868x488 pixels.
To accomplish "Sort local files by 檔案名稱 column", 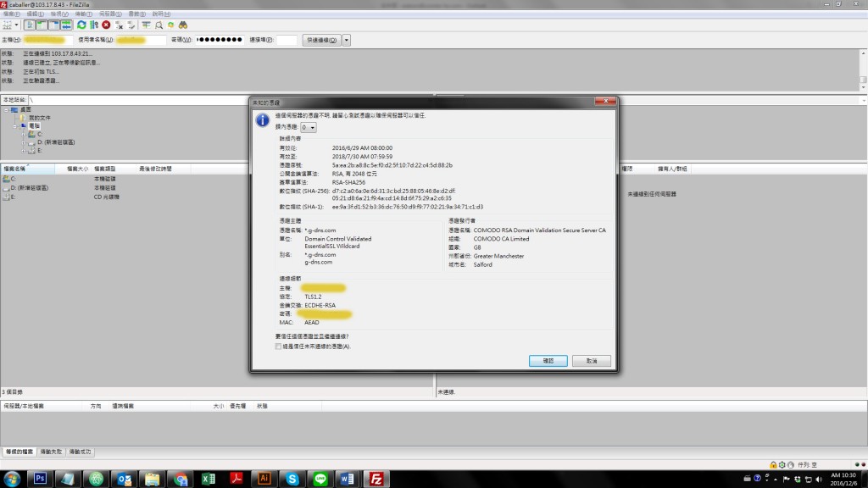I will pyautogui.click(x=28, y=169).
